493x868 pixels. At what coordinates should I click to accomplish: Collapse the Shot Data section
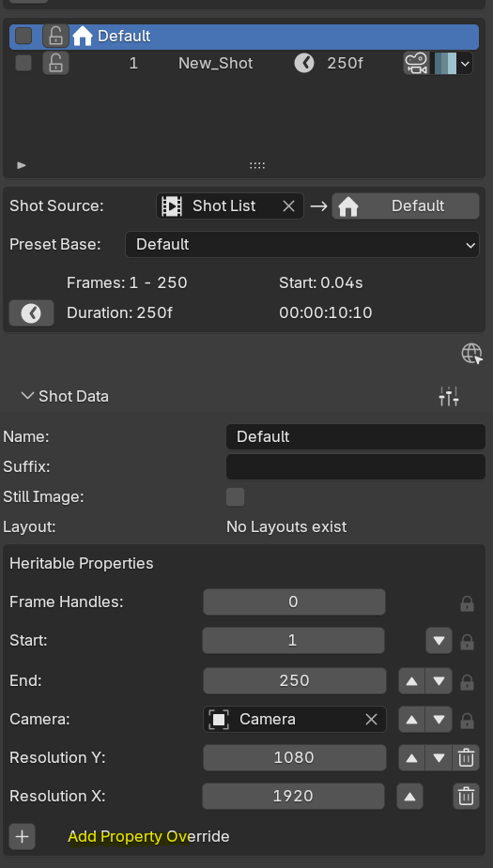tap(26, 396)
